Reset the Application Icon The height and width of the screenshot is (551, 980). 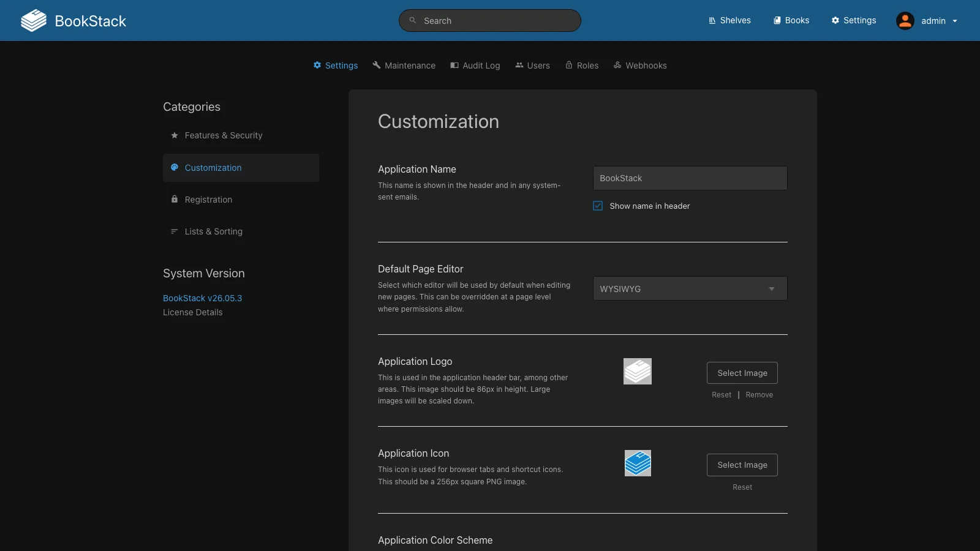[x=742, y=487]
